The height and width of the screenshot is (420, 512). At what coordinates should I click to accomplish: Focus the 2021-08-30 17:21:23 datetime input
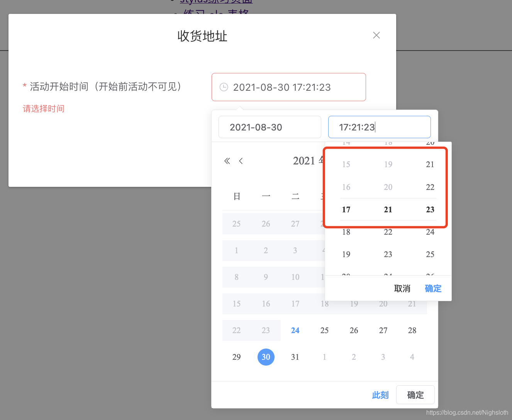289,87
